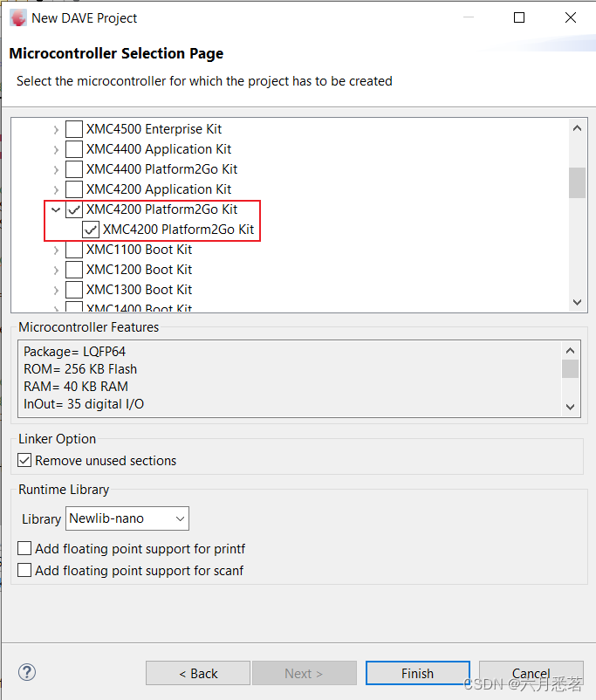Screen dimensions: 596x700
Task: Check the XMC1200 Boot Kit checkbox
Action: (73, 270)
